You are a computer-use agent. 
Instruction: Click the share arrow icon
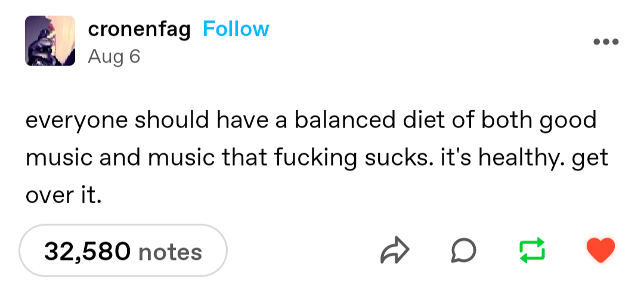coord(395,251)
